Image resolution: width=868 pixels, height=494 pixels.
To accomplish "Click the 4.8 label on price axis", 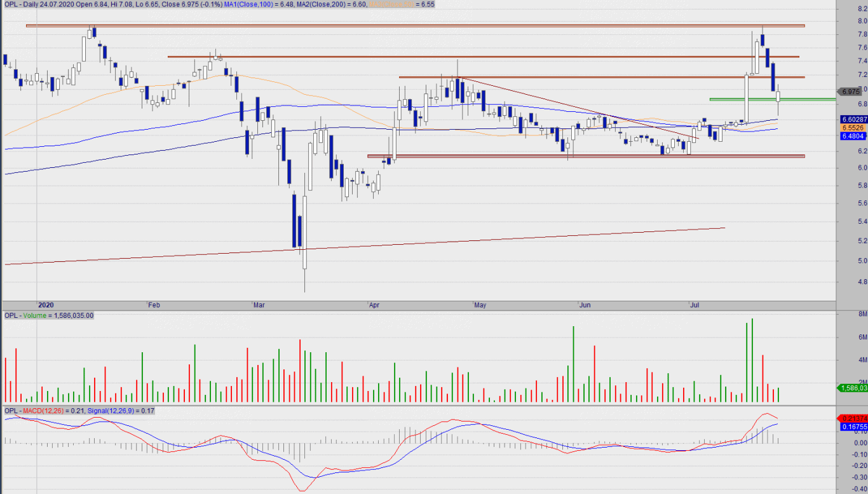I will 862,282.
